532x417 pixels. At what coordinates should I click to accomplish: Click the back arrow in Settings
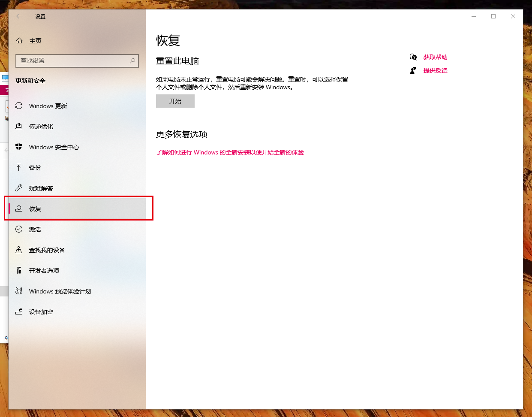[19, 16]
